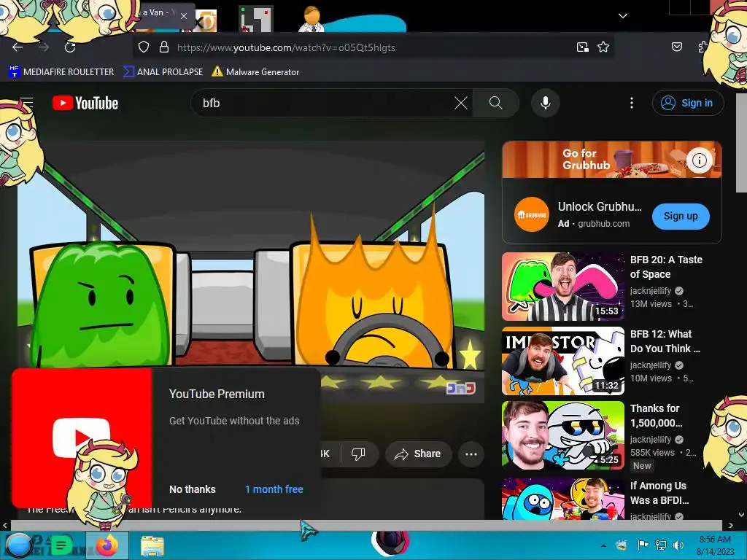Open MEDIAFIRE ROULETTER bookmark
This screenshot has height=560, width=747.
(61, 72)
